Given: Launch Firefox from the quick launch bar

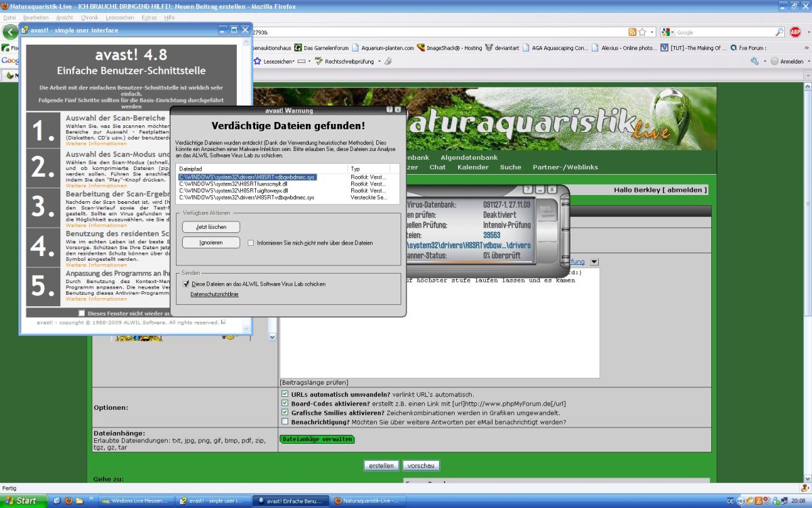Looking at the screenshot, I should click(x=68, y=501).
